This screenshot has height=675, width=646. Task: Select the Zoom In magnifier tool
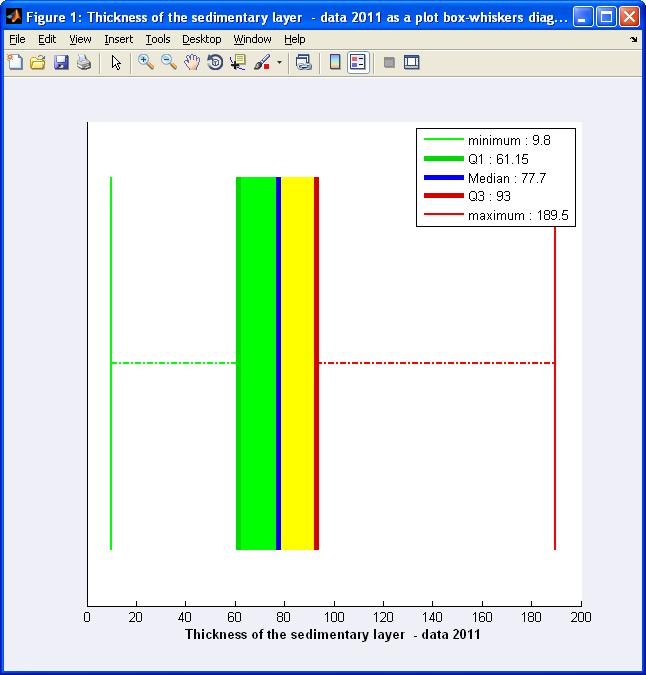click(146, 62)
